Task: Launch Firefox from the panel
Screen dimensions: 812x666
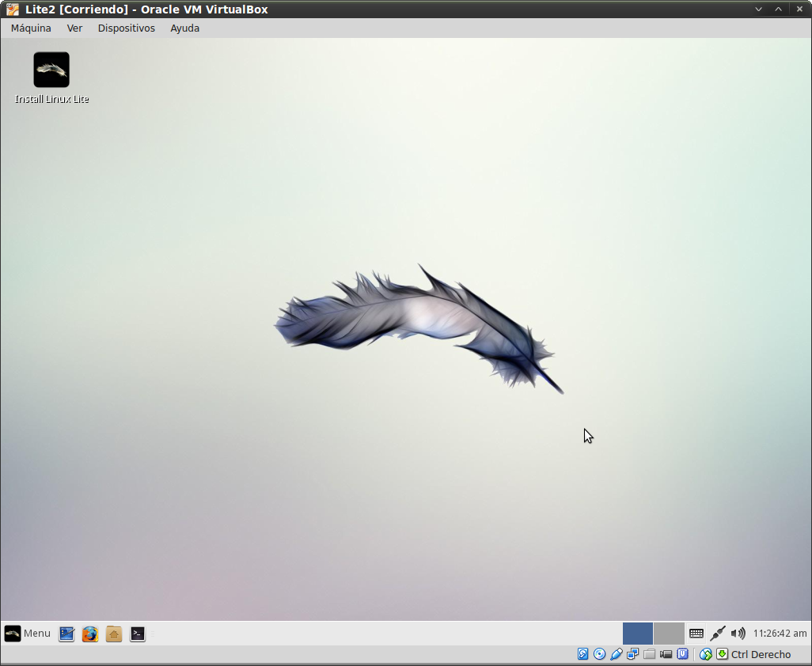Action: (x=90, y=634)
